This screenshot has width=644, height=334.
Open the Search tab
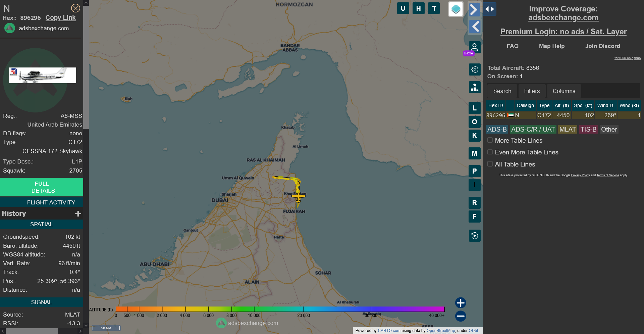[x=502, y=91]
